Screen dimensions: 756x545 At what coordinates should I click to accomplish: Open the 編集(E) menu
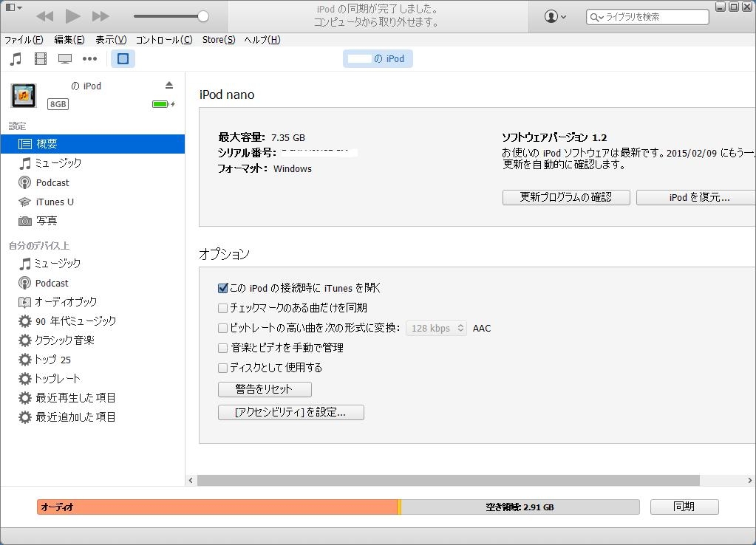pos(69,40)
